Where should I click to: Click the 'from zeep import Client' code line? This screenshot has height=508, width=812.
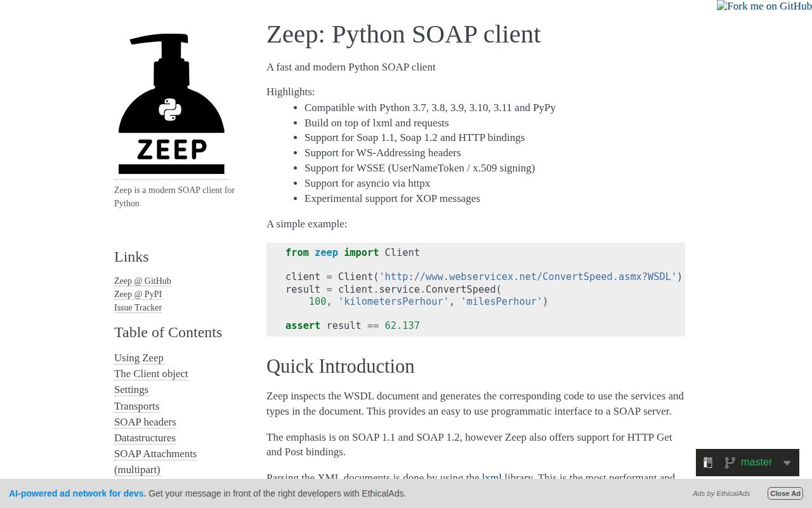coord(353,253)
